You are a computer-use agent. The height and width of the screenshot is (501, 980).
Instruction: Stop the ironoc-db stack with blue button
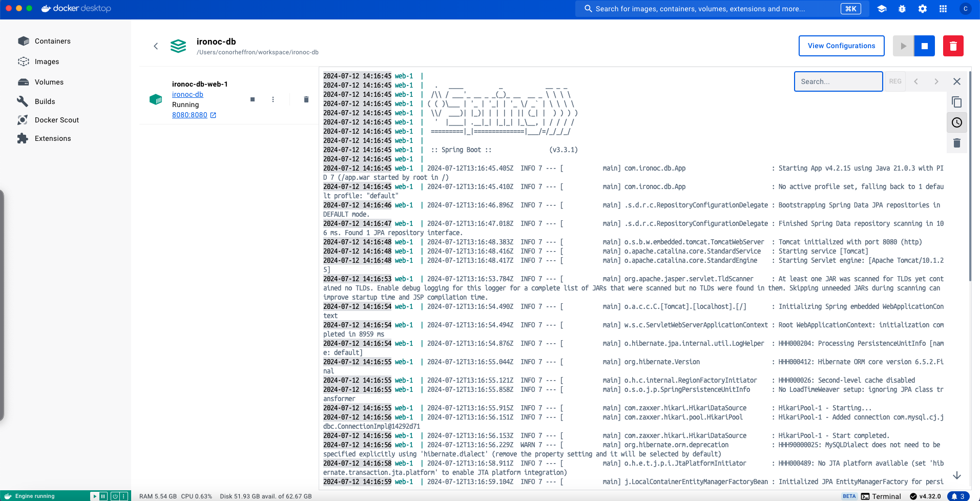point(925,46)
